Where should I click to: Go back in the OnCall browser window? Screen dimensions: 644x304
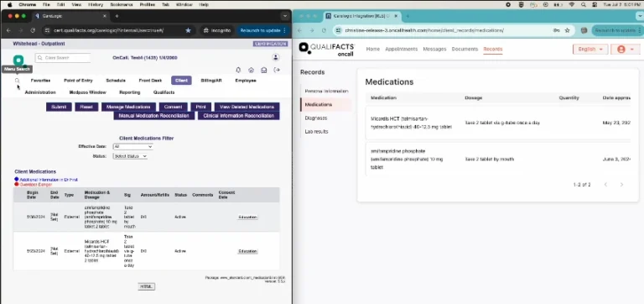[x=300, y=30]
